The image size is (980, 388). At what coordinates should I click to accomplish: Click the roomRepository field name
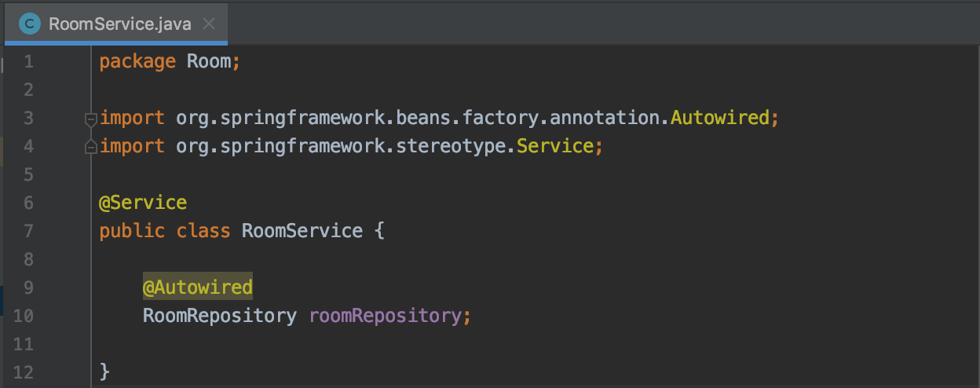[x=385, y=316]
